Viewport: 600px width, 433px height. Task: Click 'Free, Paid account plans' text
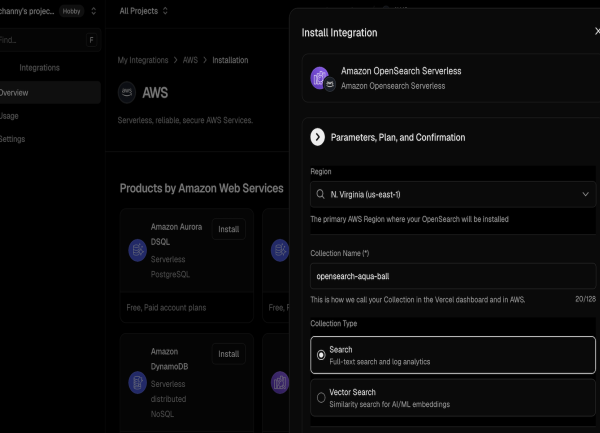pyautogui.click(x=166, y=308)
